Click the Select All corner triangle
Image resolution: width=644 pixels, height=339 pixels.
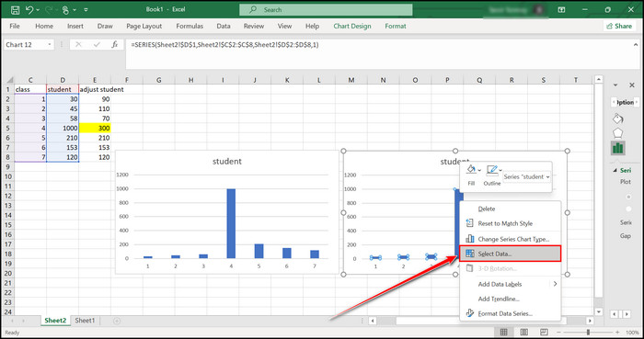9,80
